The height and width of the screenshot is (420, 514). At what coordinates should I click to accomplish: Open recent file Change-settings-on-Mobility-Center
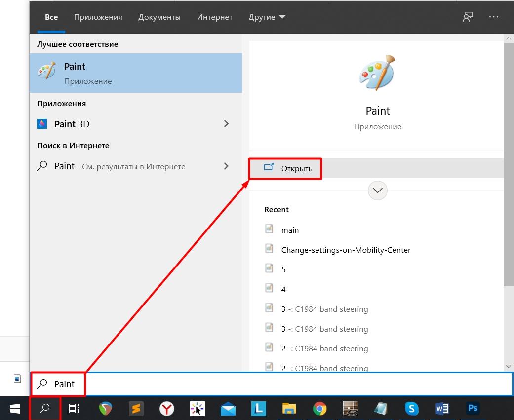(x=346, y=250)
